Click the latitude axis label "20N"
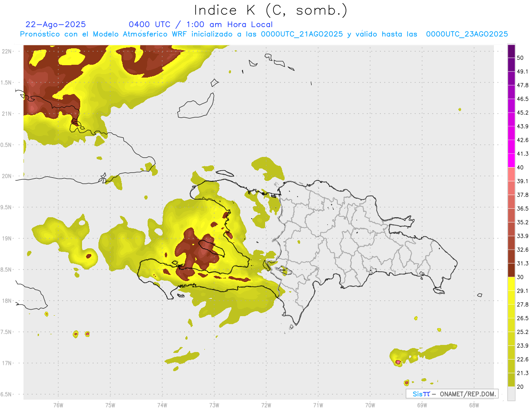The image size is (532, 411). (x=7, y=176)
